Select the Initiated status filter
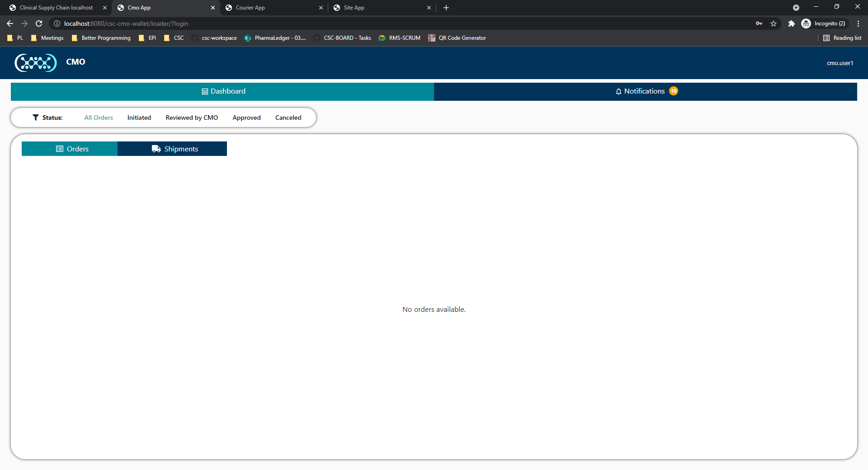This screenshot has height=470, width=868. click(x=139, y=117)
